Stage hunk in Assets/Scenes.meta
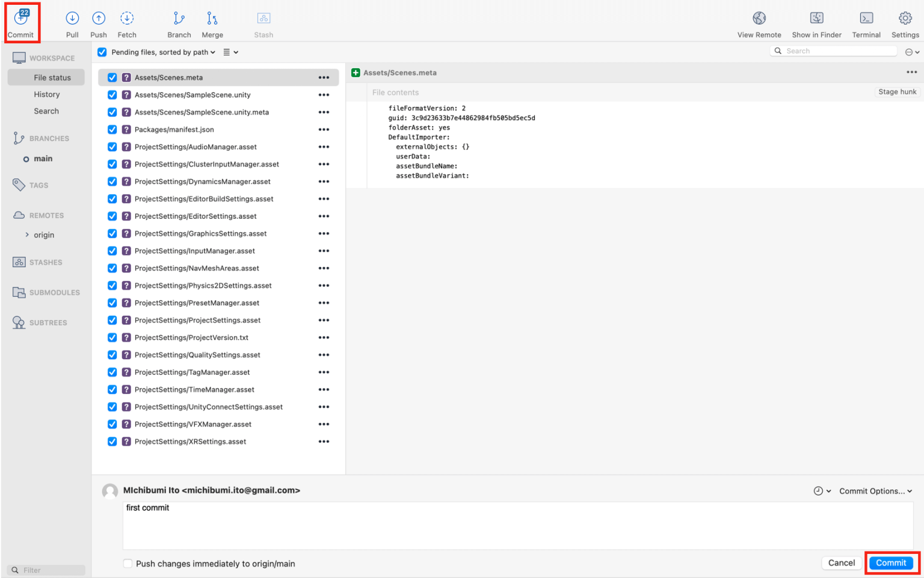The image size is (924, 578). pos(897,91)
